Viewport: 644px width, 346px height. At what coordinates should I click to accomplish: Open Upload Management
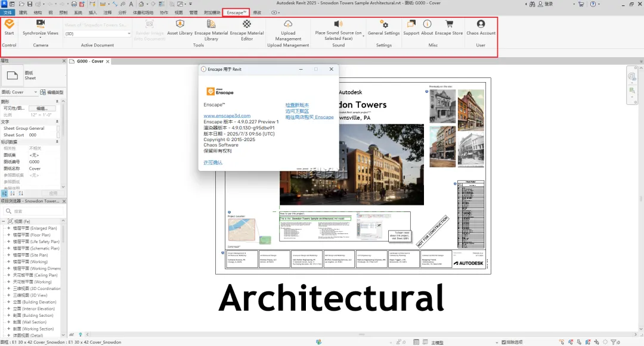288,30
